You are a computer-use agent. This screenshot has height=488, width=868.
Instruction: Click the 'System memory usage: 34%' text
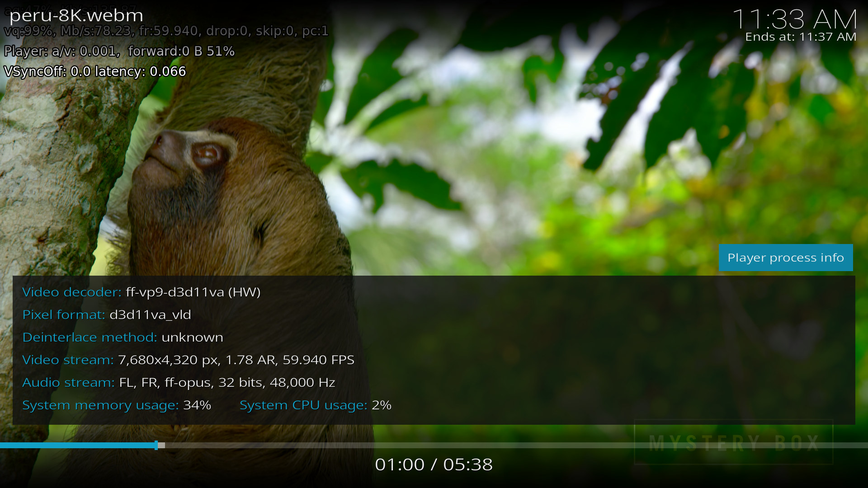[x=117, y=405]
